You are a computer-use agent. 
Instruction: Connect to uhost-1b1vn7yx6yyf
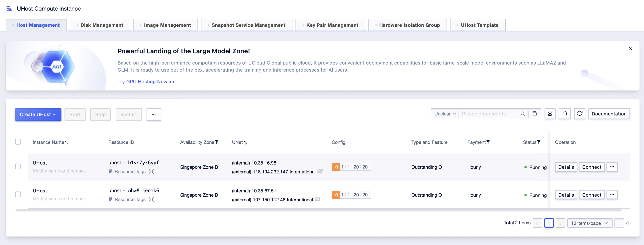coord(591,167)
